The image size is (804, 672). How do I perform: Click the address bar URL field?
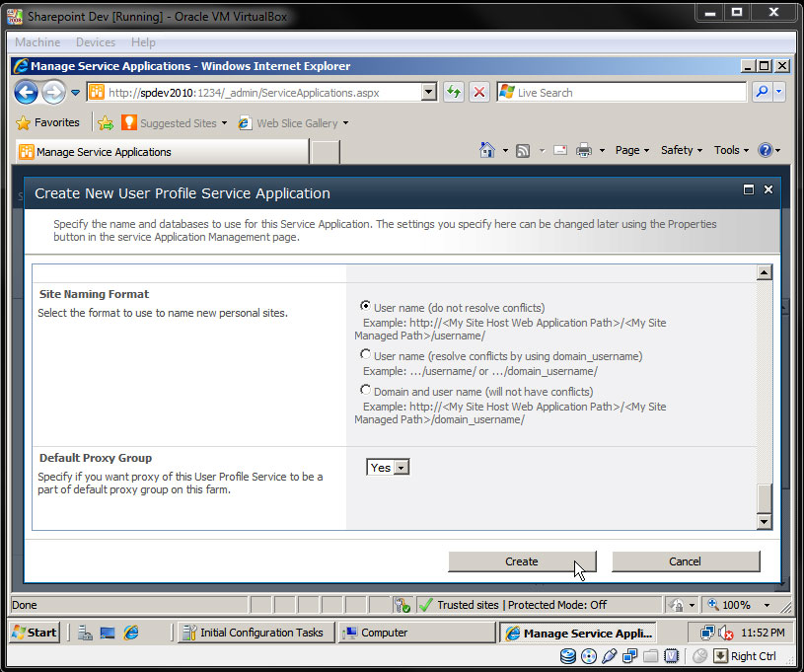[x=255, y=93]
